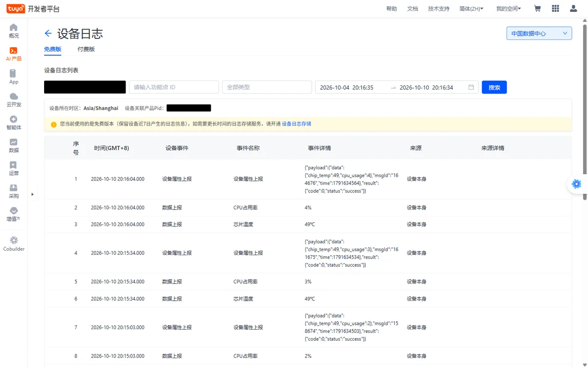Launch Cobuilder from the sidebar

[x=14, y=244]
